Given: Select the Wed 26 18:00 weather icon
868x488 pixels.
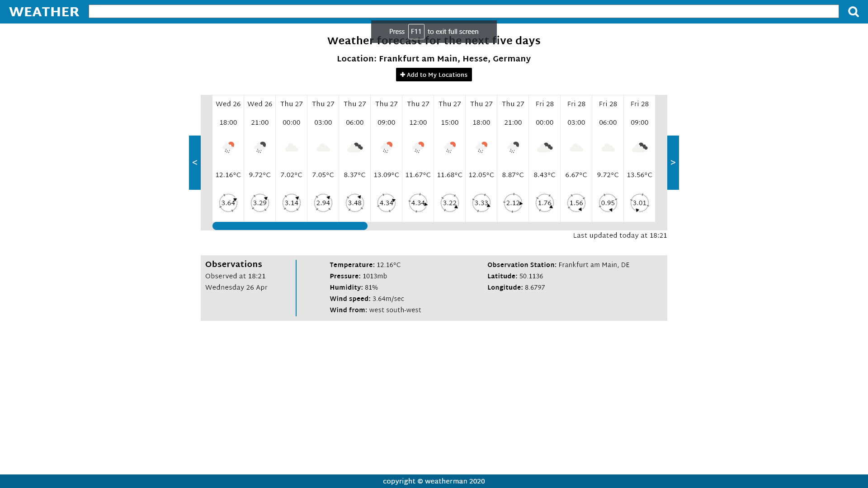Looking at the screenshot, I should [228, 147].
